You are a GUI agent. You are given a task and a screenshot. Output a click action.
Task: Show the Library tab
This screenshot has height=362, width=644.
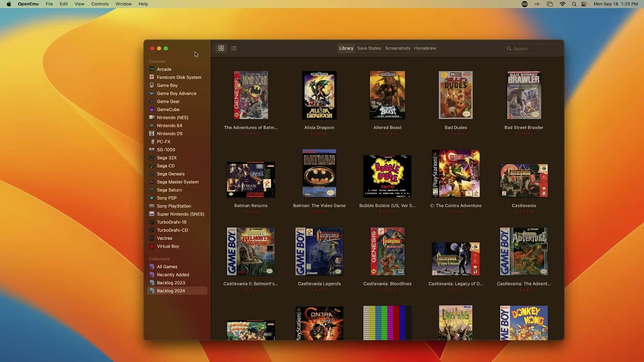pos(346,48)
